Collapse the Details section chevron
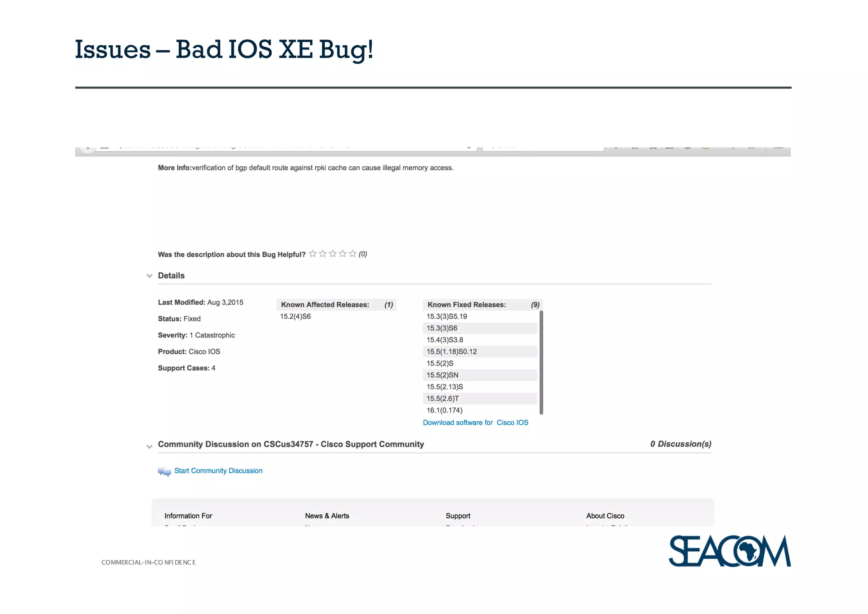The width and height of the screenshot is (868, 614). [x=149, y=276]
